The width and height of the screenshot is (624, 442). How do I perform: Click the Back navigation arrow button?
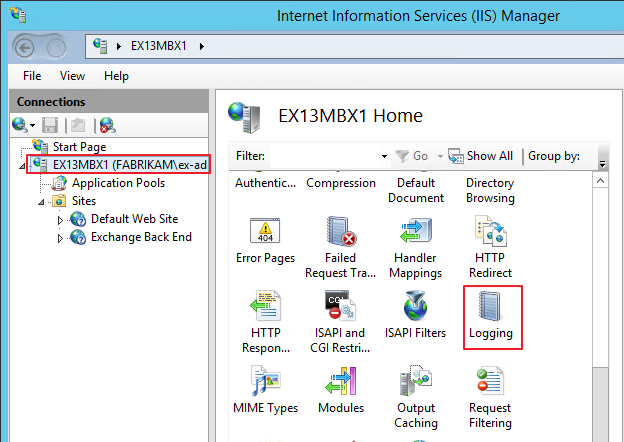click(24, 48)
